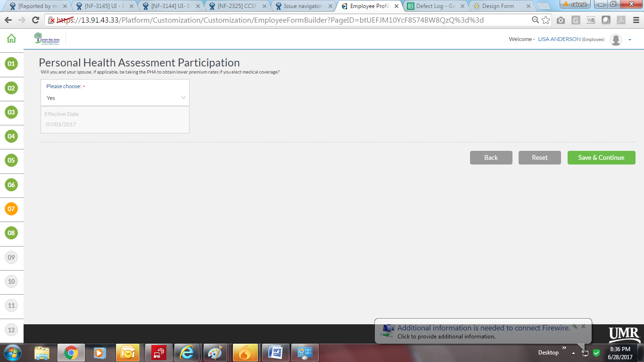Click the Green Bay Area district logo

(x=47, y=39)
